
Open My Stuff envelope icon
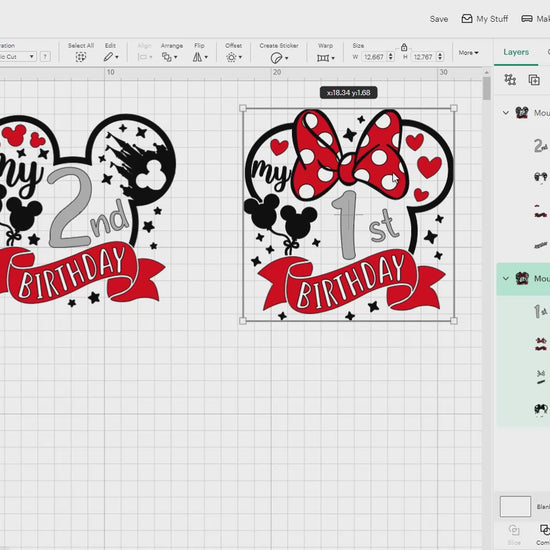467,19
